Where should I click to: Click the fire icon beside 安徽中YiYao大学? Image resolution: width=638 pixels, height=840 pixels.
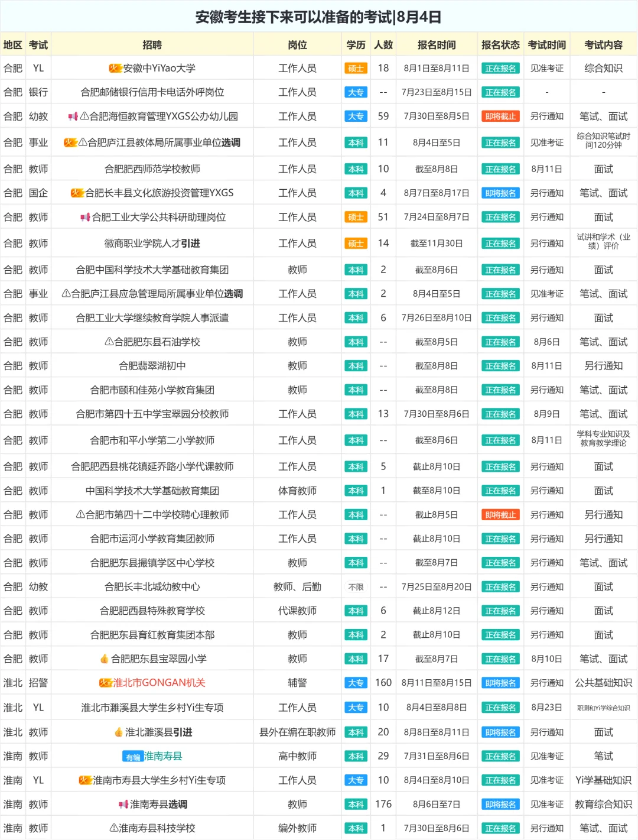115,69
